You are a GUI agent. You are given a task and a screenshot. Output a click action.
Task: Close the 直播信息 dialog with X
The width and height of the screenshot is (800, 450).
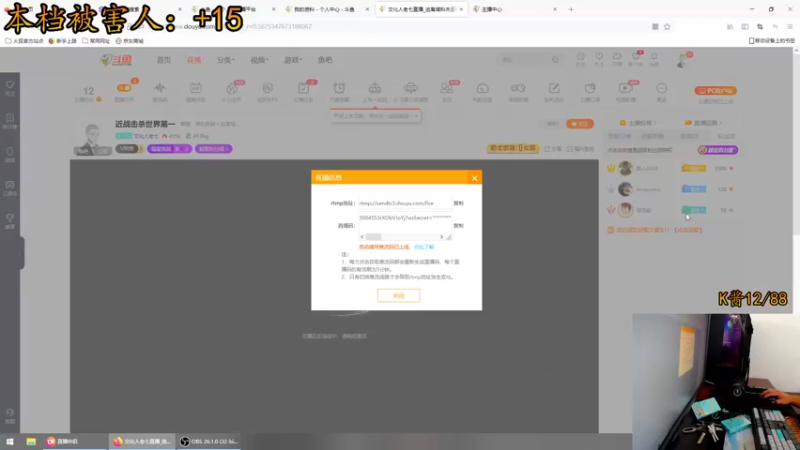(x=474, y=178)
